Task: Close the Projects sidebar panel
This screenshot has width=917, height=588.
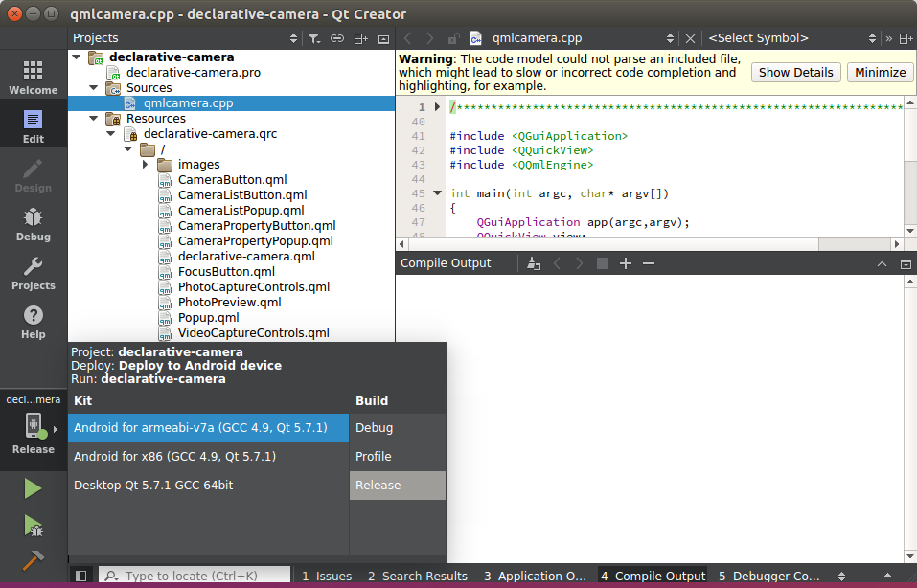Action: pyautogui.click(x=383, y=39)
